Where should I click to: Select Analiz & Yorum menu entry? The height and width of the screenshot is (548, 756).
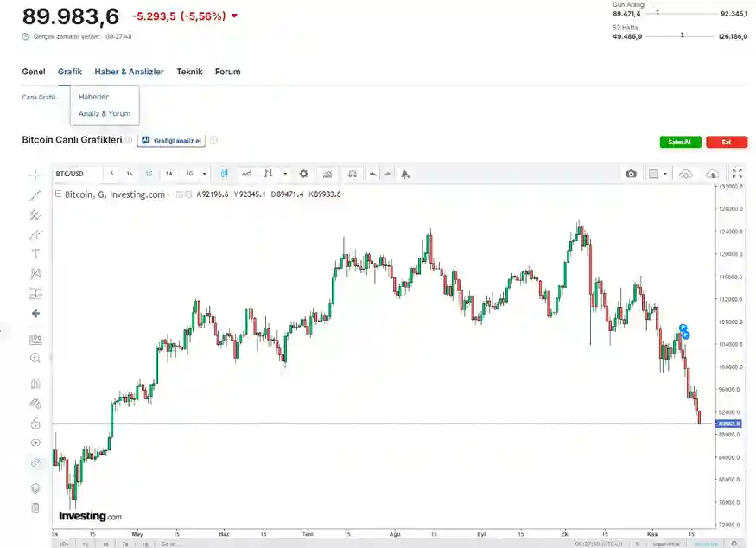105,113
